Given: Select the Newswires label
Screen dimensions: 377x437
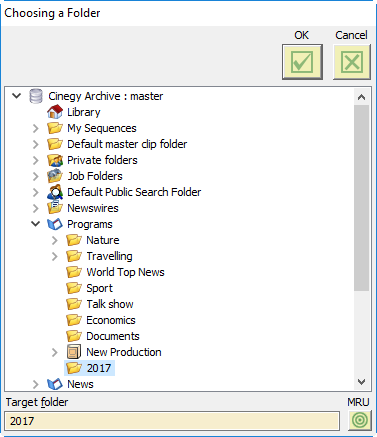Looking at the screenshot, I should click(93, 208).
